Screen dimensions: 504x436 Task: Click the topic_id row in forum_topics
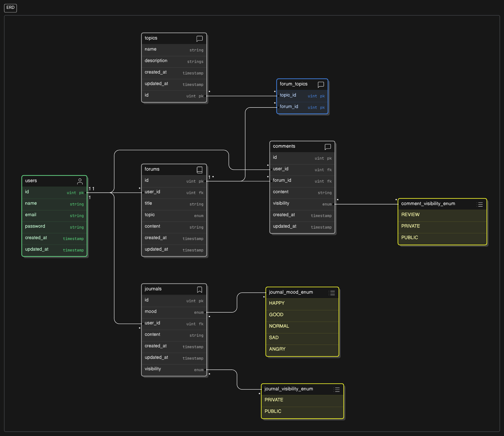pos(302,95)
